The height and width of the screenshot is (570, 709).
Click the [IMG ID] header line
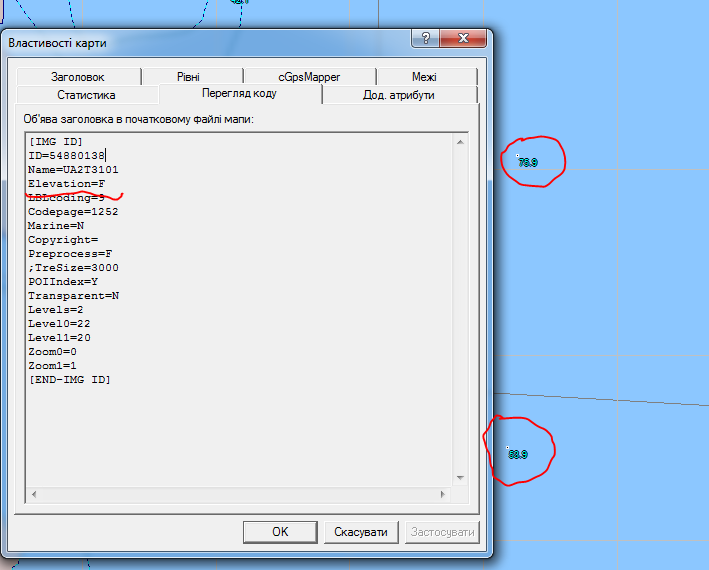[x=56, y=141]
